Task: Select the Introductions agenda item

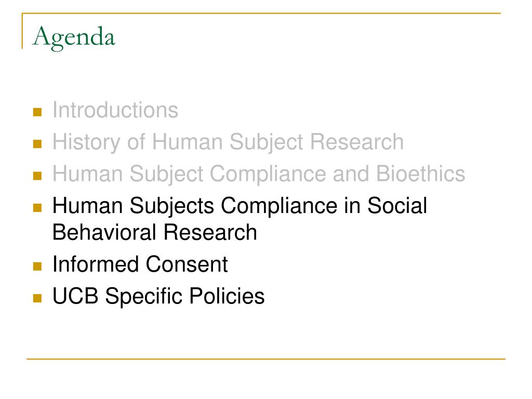Action: tap(115, 110)
